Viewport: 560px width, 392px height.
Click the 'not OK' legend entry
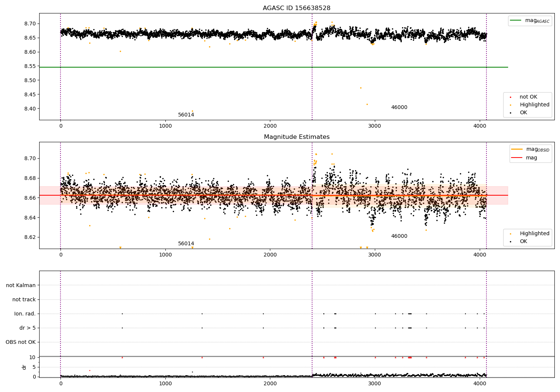pos(528,97)
